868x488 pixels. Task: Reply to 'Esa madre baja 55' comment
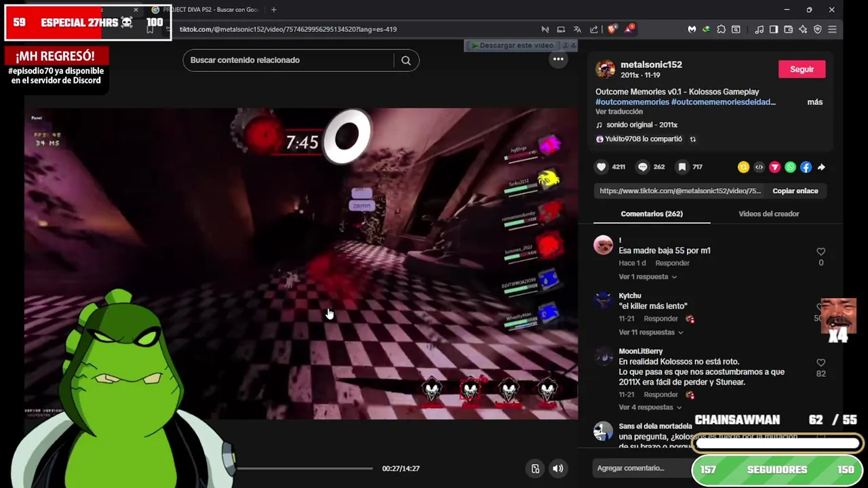(x=672, y=263)
